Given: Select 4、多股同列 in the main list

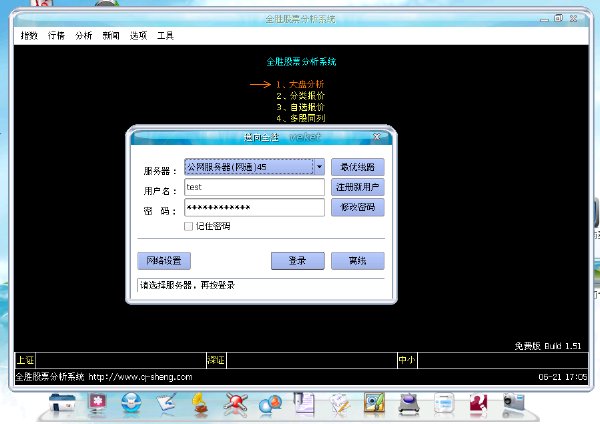Looking at the screenshot, I should pyautogui.click(x=300, y=118).
